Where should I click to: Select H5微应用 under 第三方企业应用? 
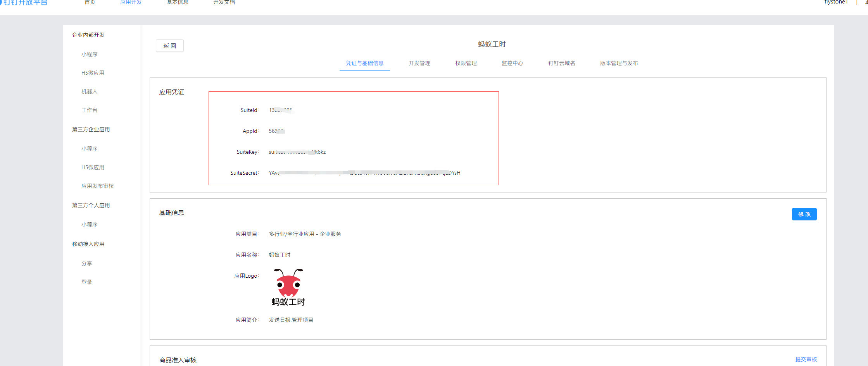(93, 167)
